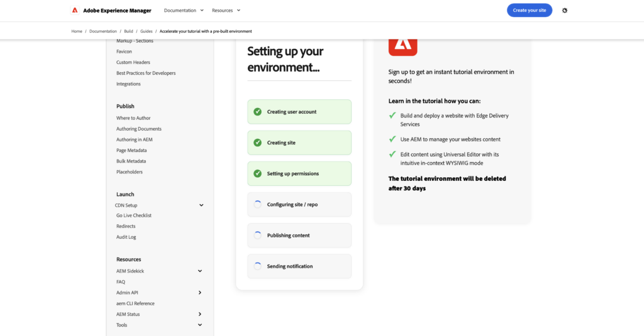Click Sending notification step label
644x336 pixels.
coord(290,266)
